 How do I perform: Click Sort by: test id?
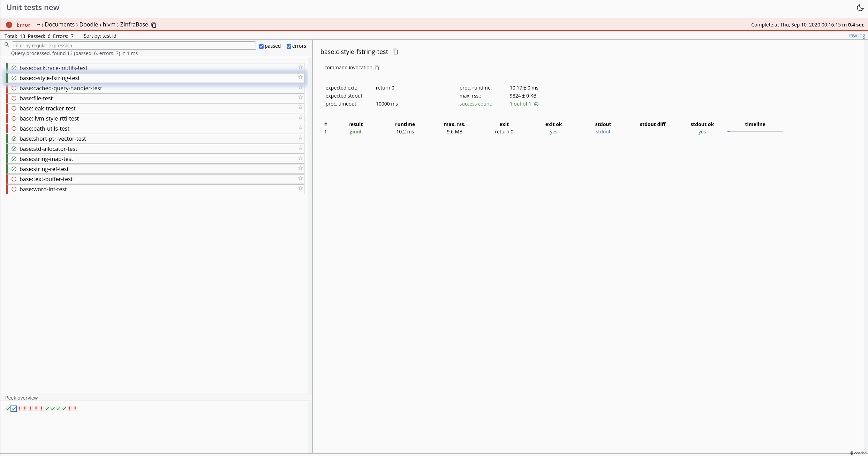point(100,36)
